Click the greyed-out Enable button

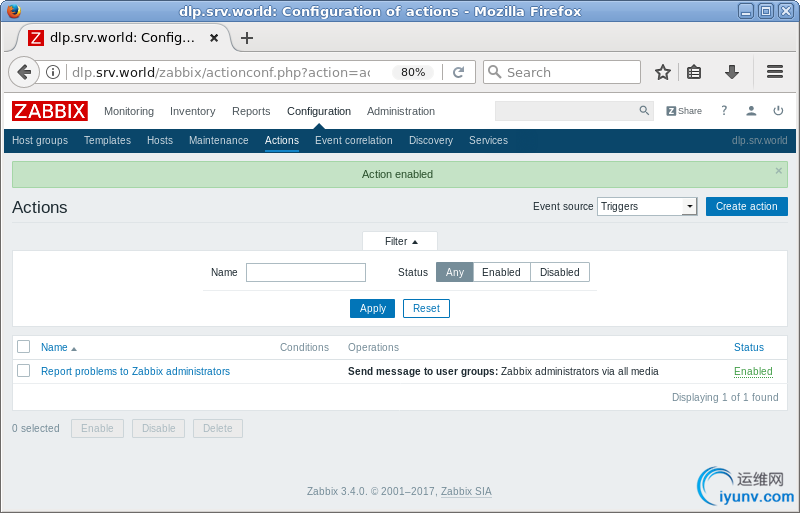97,428
